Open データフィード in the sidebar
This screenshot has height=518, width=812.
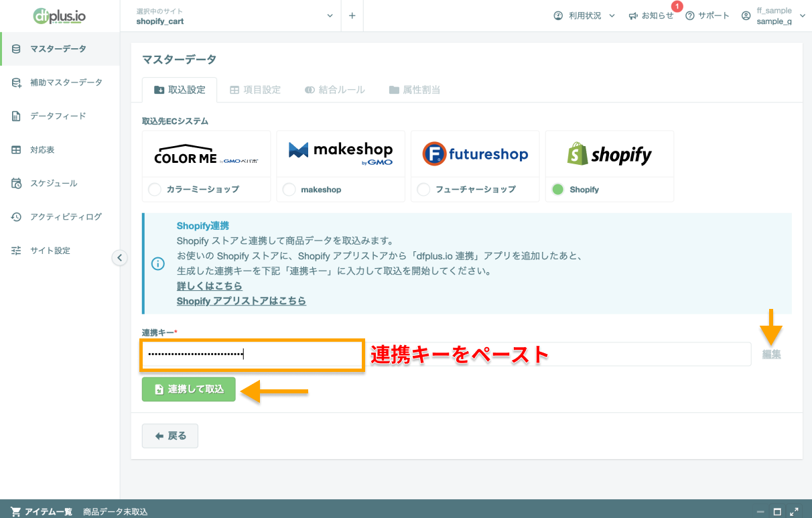60,116
